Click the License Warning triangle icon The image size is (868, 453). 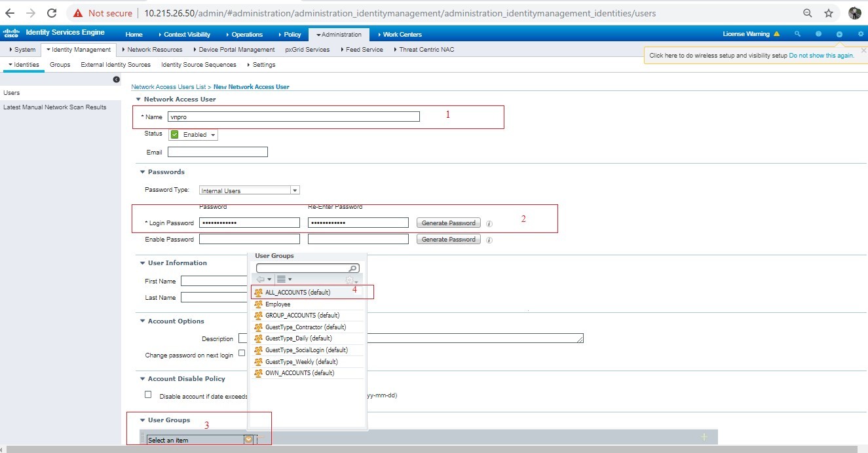coord(776,34)
